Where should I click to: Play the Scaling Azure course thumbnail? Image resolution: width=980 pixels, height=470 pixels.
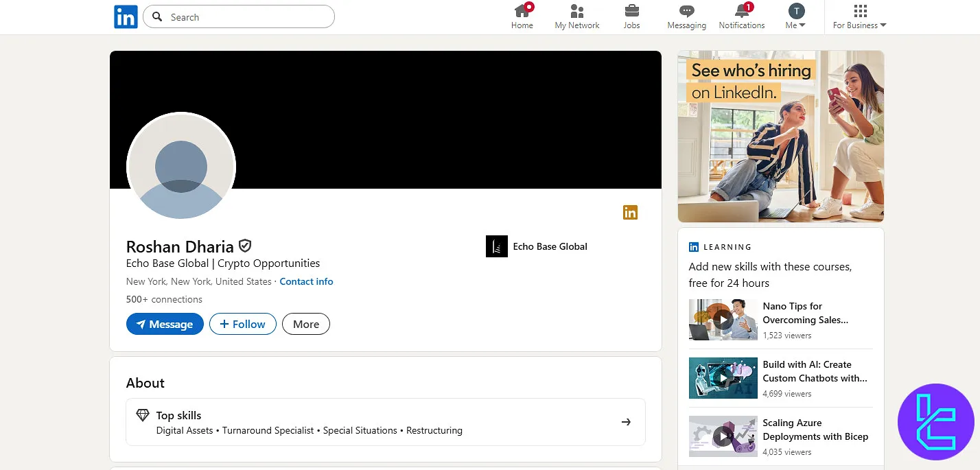(723, 436)
